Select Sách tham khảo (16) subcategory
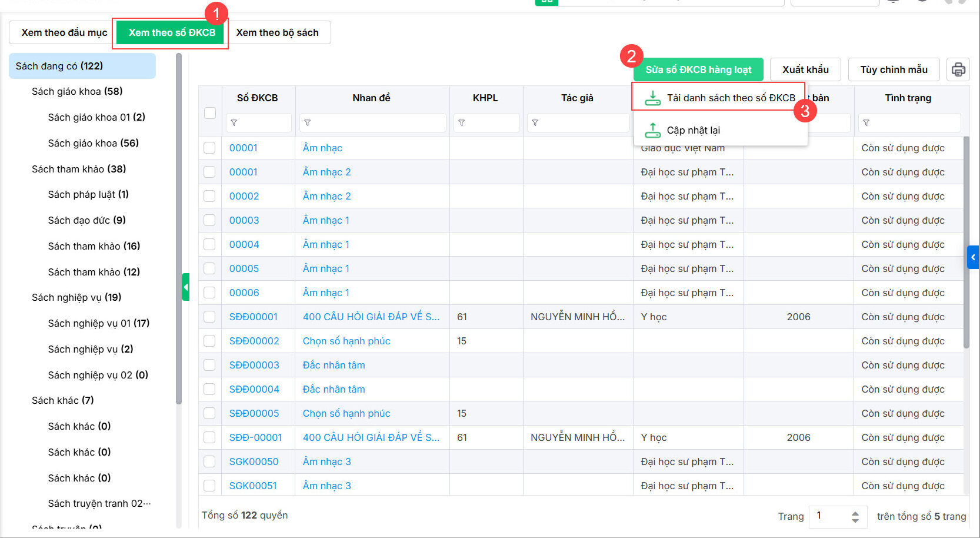This screenshot has height=538, width=980. [94, 246]
